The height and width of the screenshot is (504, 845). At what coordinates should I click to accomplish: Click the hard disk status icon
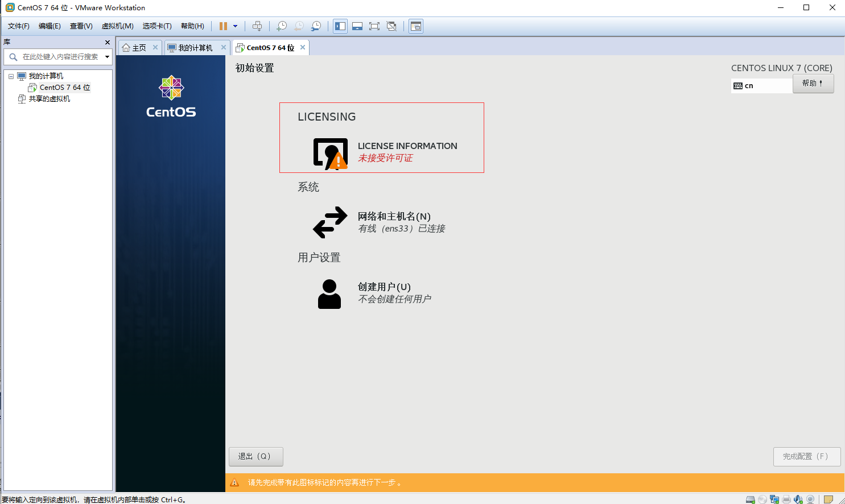751,499
